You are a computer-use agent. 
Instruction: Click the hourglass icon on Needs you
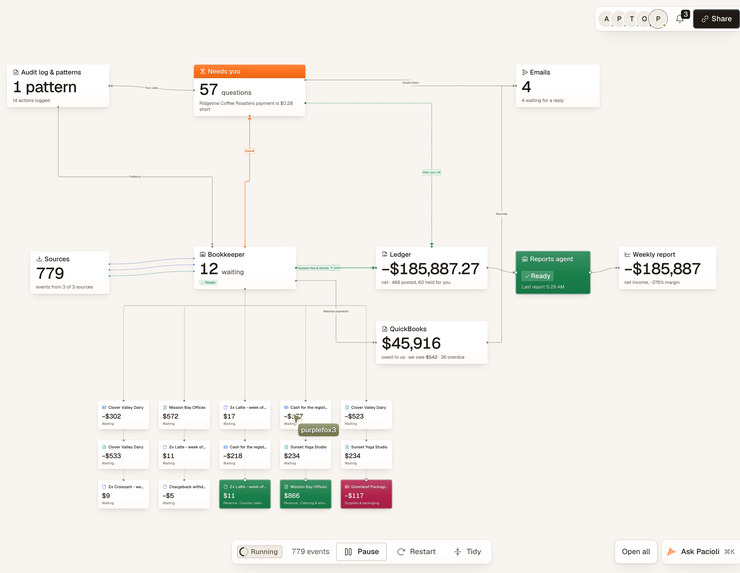pos(202,71)
